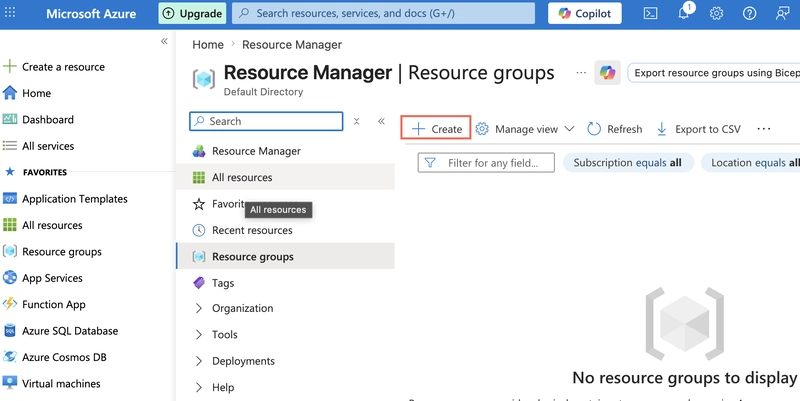Open the Subscription equals all filter

[x=628, y=163]
